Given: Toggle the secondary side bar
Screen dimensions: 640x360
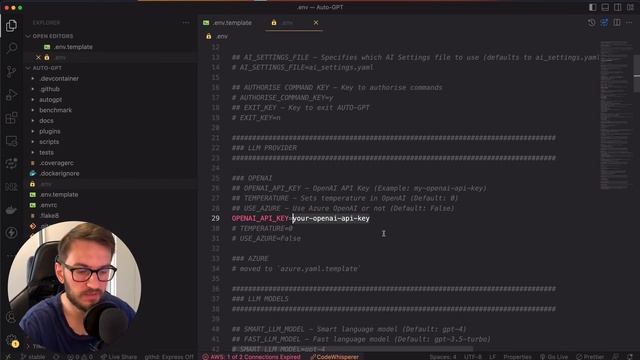Looking at the screenshot, I should [x=618, y=7].
